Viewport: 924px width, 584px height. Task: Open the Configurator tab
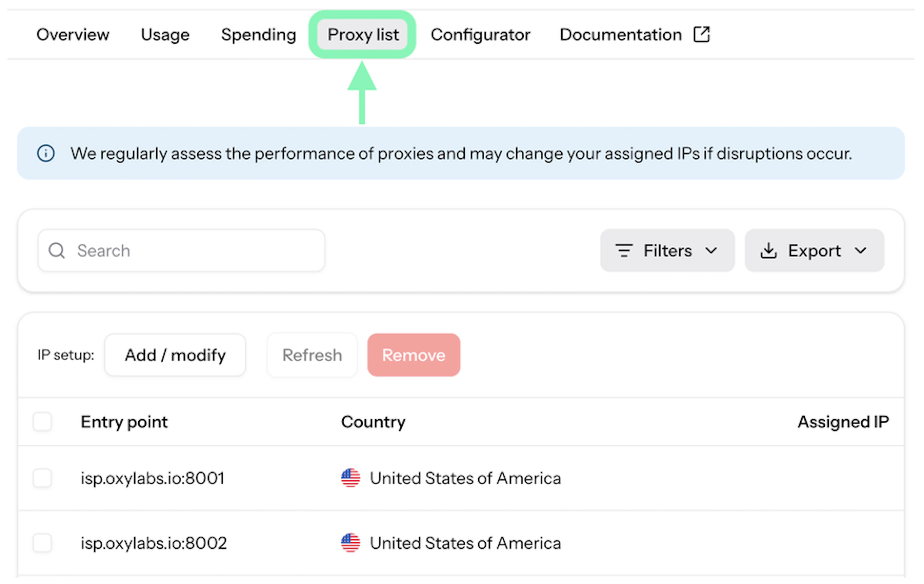click(481, 35)
